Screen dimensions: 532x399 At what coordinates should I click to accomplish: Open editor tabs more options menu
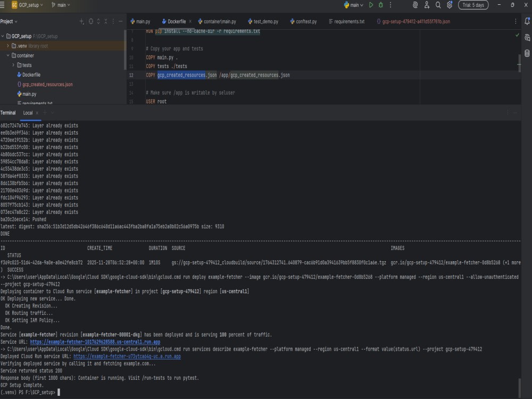[516, 21]
